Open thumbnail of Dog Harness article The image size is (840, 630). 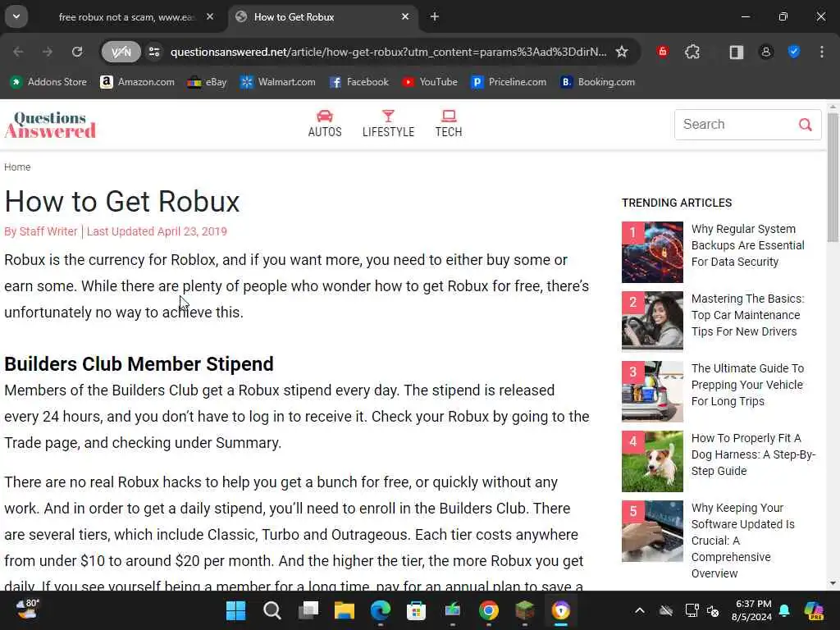(x=652, y=461)
